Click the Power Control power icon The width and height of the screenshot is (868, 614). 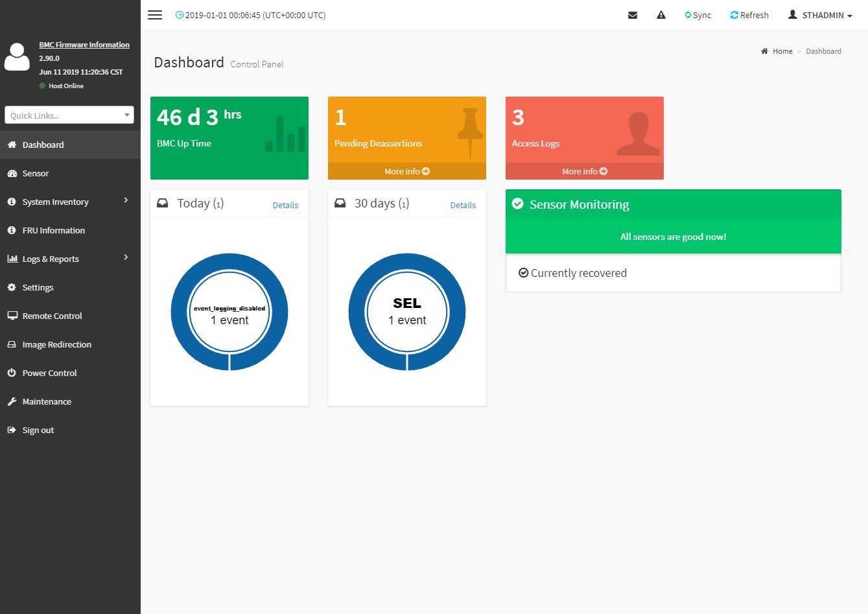[12, 373]
